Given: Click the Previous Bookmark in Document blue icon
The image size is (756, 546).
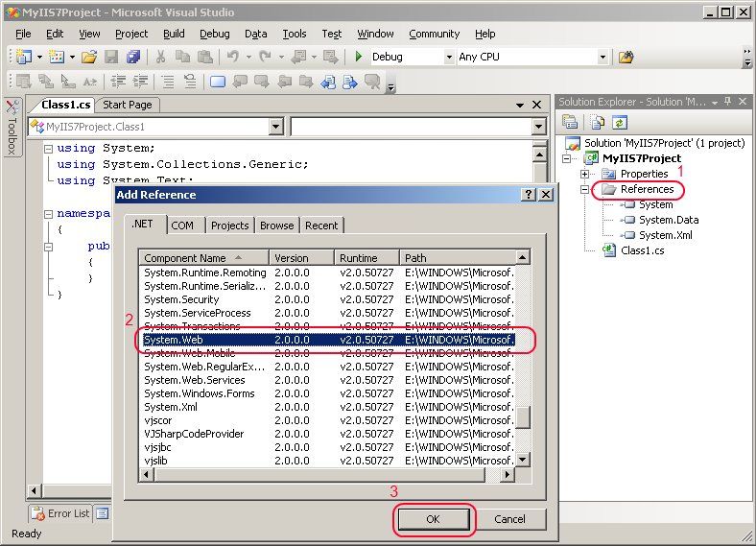Looking at the screenshot, I should click(328, 82).
